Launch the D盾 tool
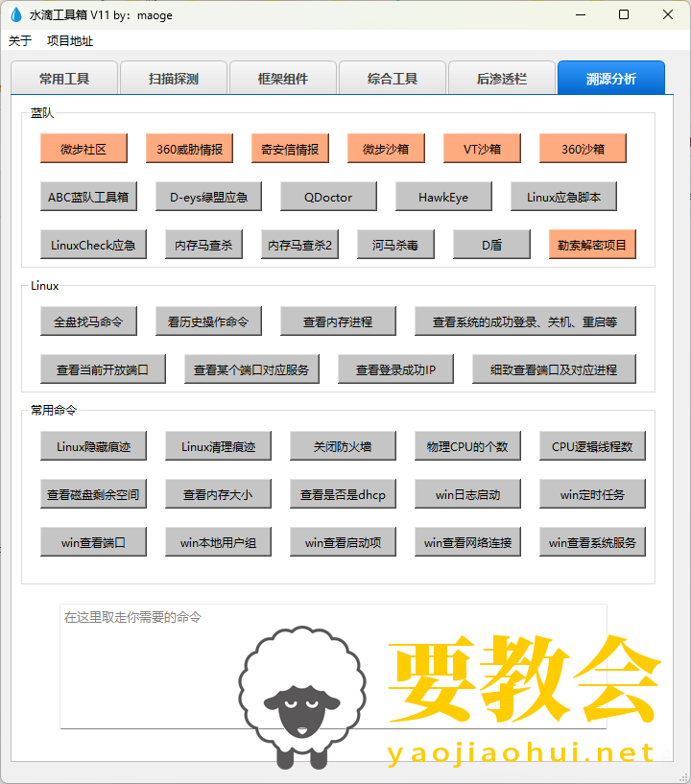The width and height of the screenshot is (691, 784). (x=491, y=245)
